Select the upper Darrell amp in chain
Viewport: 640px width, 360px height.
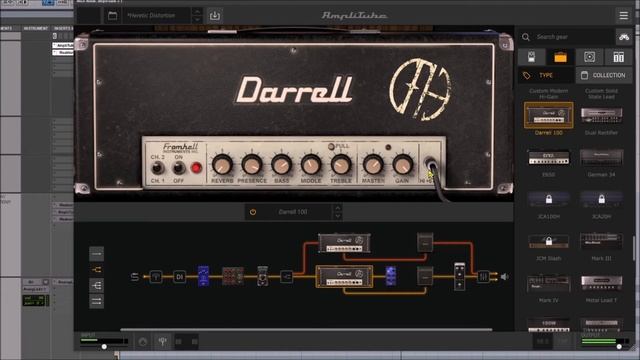[344, 243]
